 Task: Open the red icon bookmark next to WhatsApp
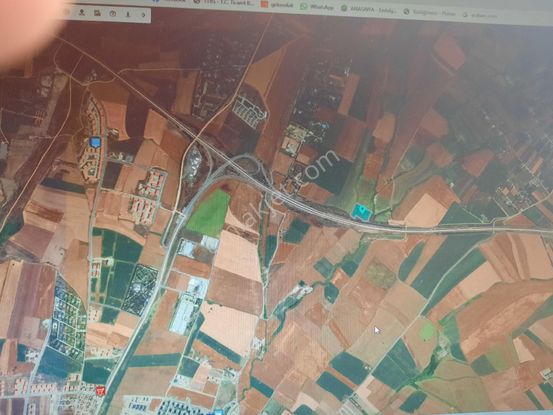tap(277, 4)
